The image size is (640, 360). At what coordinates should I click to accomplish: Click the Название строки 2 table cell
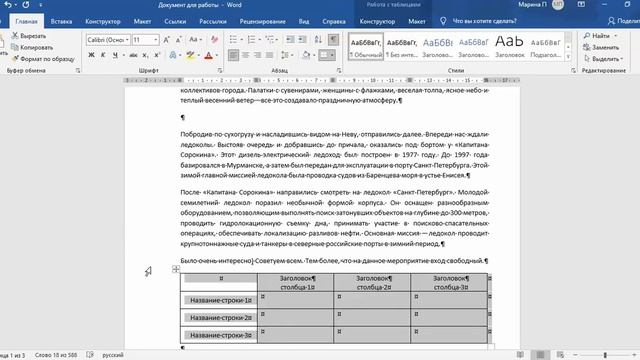219,318
